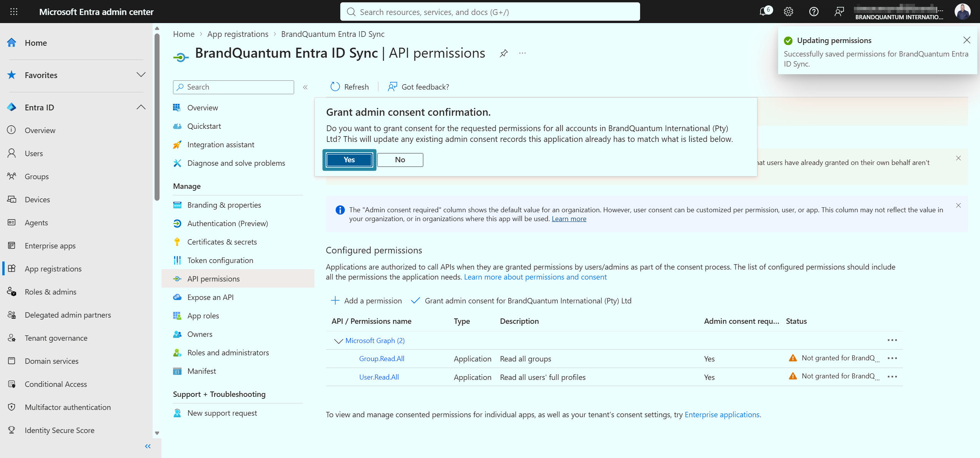Open the Enterprise applications link

click(722, 415)
